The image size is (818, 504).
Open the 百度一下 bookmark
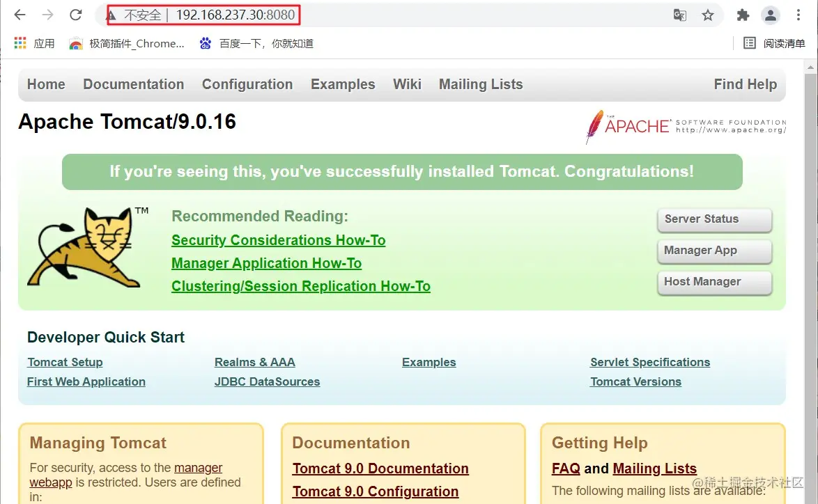[x=256, y=43]
